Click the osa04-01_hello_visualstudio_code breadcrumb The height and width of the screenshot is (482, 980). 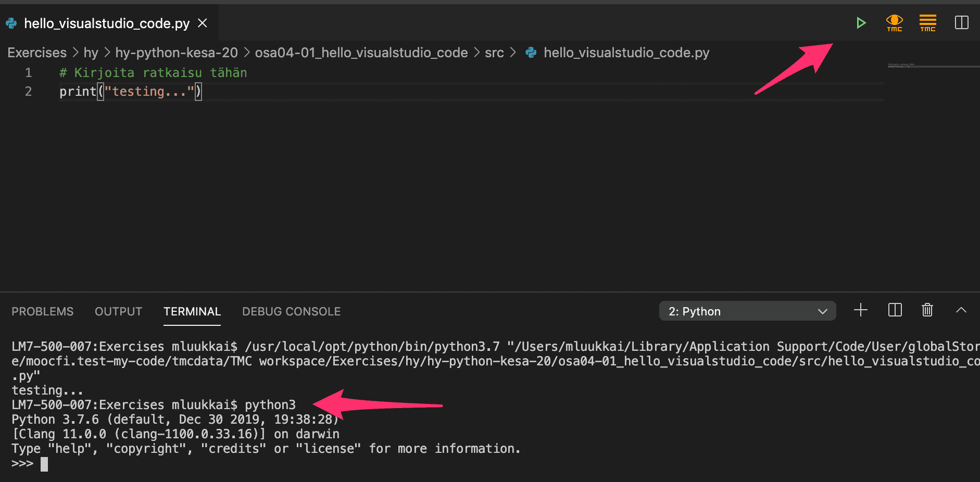point(361,53)
